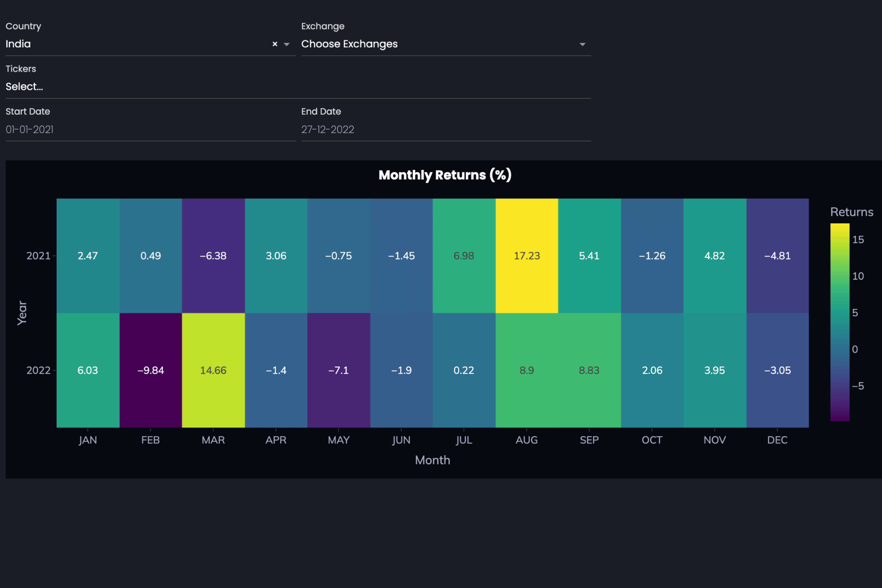Click the Select placeholder under Tickers
Viewport: 882px width, 588px height.
pos(24,87)
